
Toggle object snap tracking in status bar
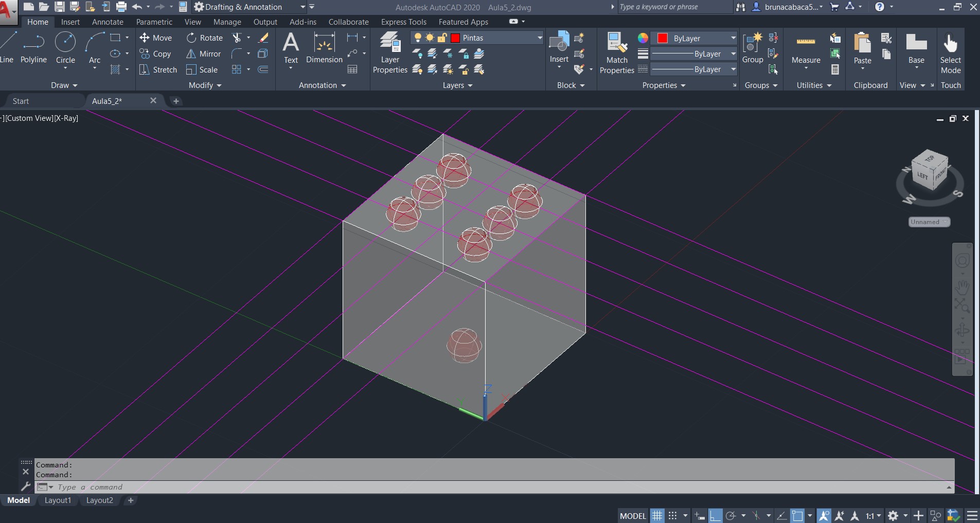point(781,515)
